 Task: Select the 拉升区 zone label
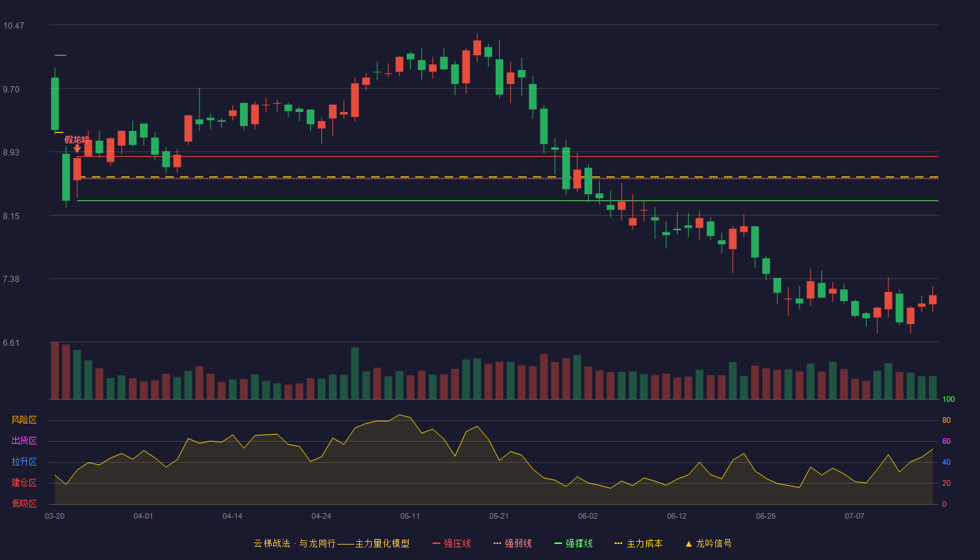[24, 462]
